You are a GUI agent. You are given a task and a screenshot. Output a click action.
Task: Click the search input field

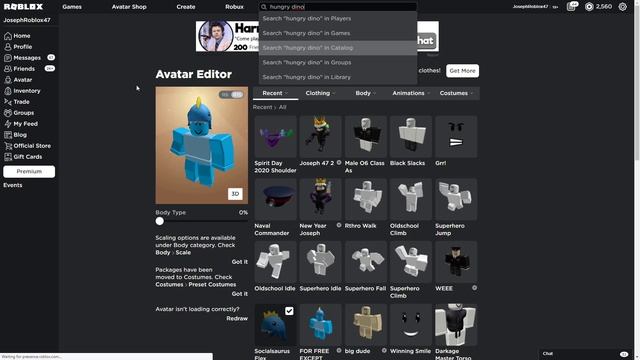coord(338,7)
